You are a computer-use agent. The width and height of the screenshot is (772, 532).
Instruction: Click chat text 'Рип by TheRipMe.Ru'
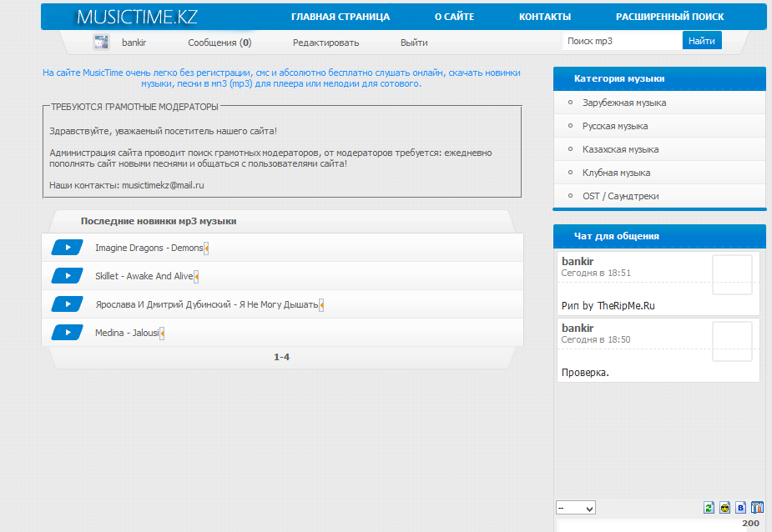(608, 306)
